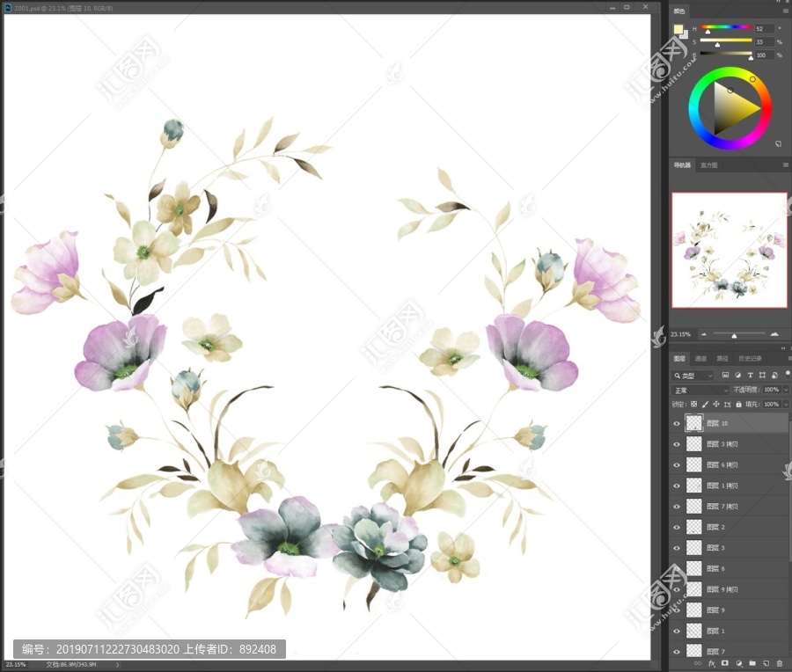The width and height of the screenshot is (792, 672).
Task: Click the background color swatch
Action: (x=684, y=34)
